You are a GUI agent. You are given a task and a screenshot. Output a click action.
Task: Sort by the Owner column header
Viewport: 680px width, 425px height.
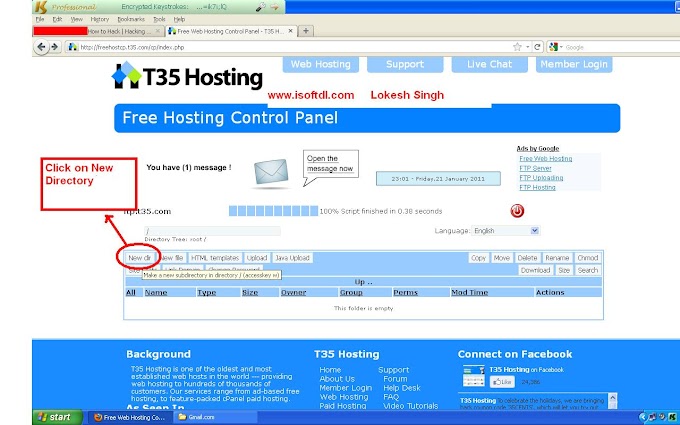point(294,292)
